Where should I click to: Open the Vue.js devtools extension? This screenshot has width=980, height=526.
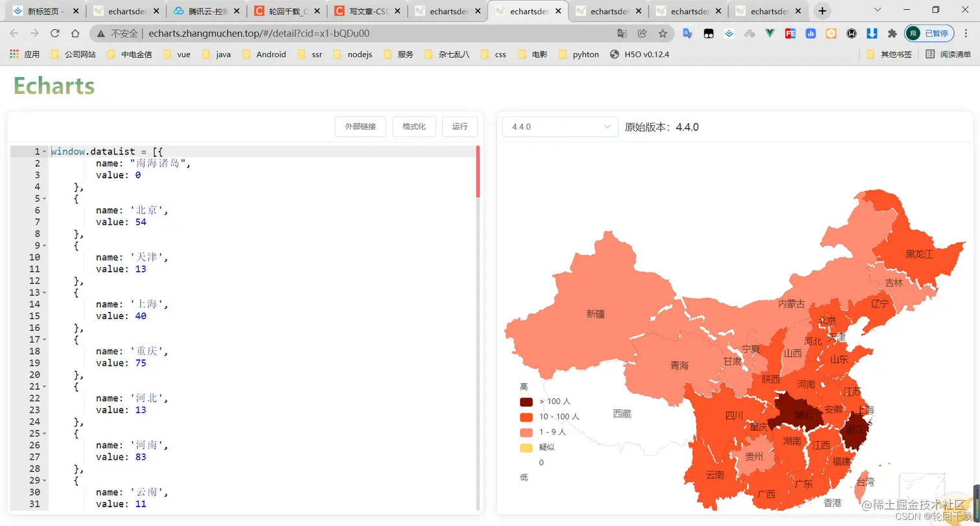click(x=770, y=32)
